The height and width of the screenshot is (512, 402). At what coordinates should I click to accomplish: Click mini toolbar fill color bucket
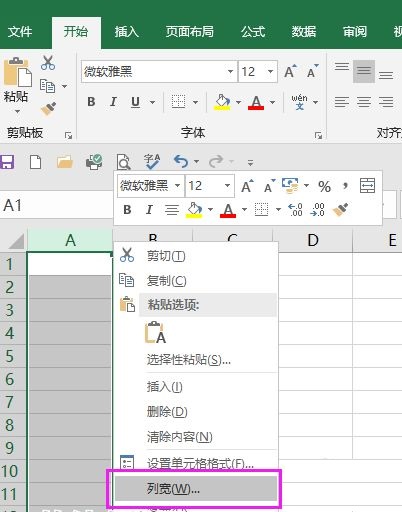(195, 210)
